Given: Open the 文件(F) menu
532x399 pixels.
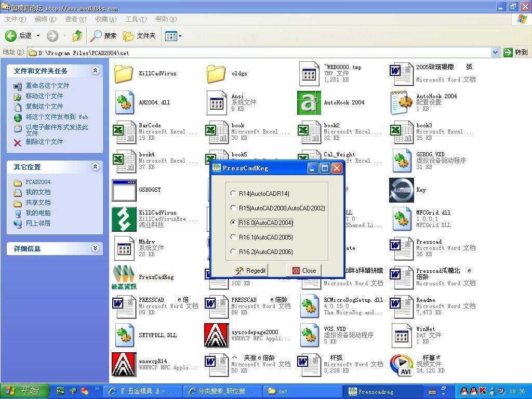Looking at the screenshot, I should coord(16,19).
